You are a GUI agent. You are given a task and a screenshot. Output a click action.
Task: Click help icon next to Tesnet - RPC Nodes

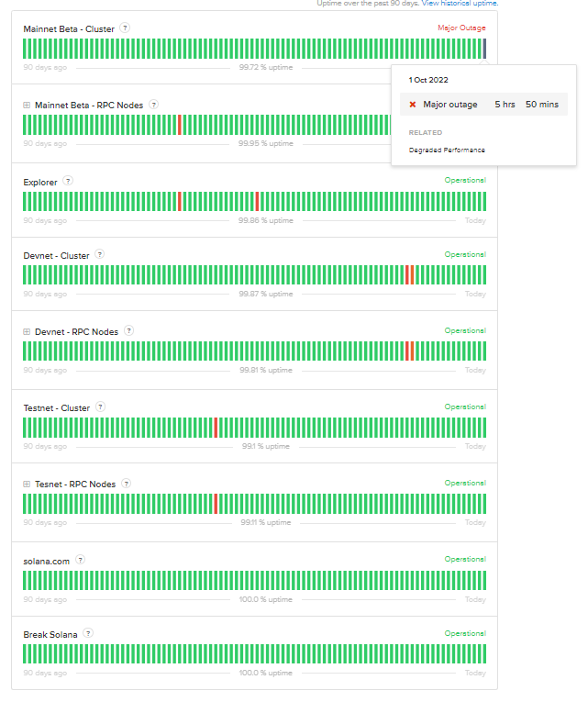[x=126, y=484]
